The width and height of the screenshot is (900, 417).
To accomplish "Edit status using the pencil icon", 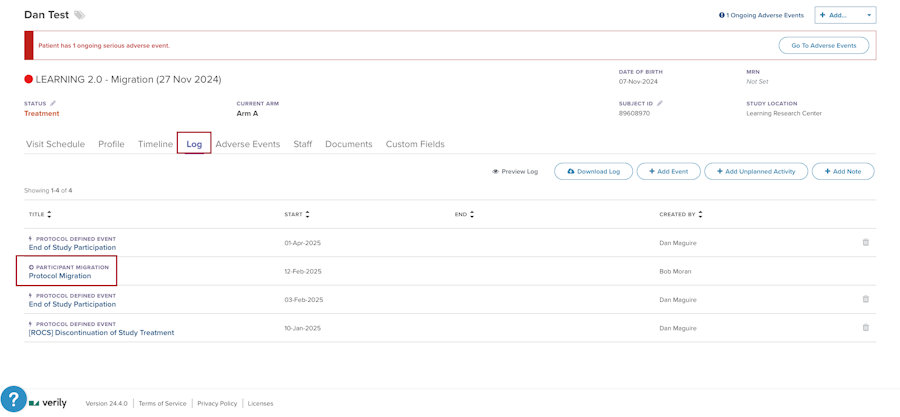I will 53,104.
